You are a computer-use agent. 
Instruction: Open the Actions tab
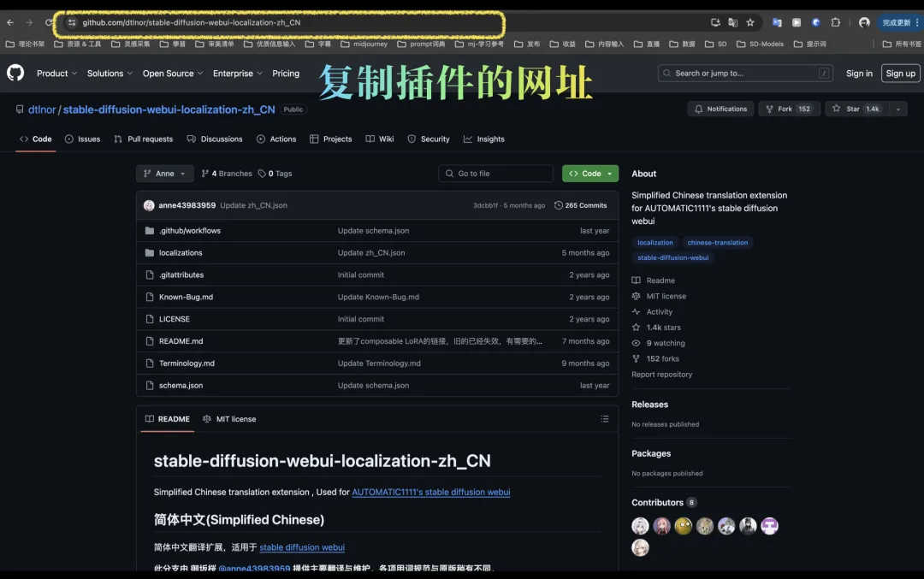276,139
